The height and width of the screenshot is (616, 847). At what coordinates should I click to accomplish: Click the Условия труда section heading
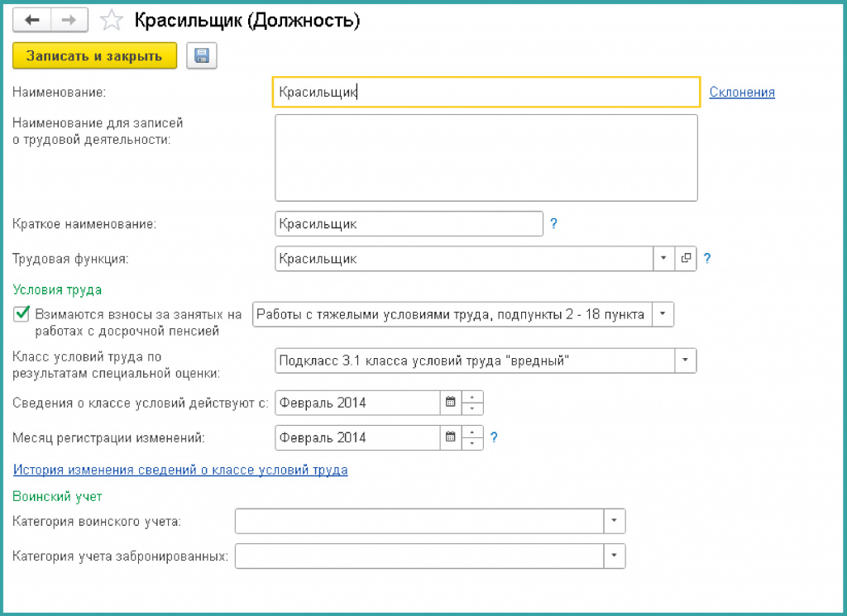tap(57, 290)
